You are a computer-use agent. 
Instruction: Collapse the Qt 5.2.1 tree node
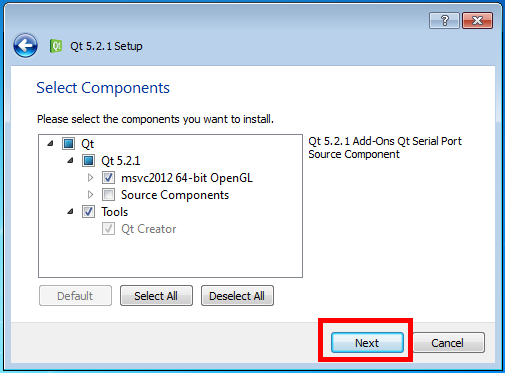tap(70, 161)
